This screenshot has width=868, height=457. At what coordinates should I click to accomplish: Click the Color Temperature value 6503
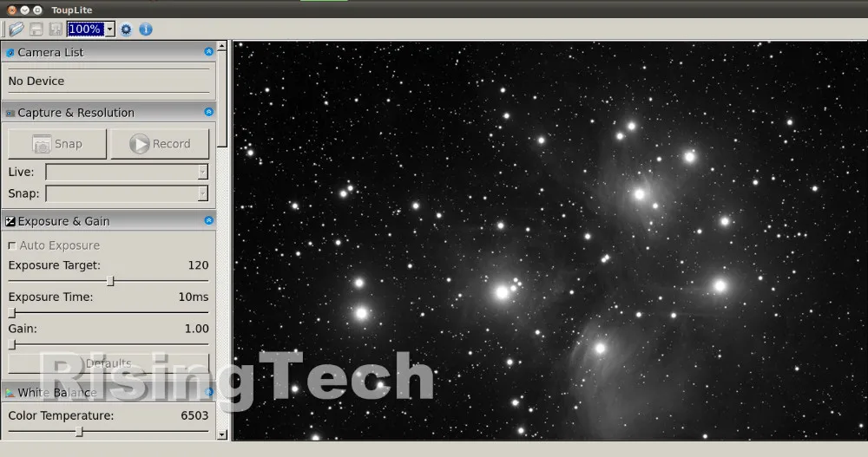(194, 415)
